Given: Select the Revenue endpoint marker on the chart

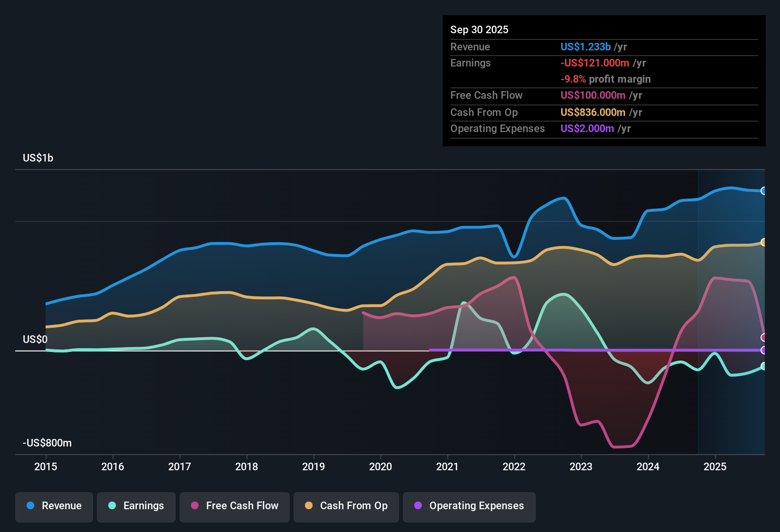Looking at the screenshot, I should [764, 191].
